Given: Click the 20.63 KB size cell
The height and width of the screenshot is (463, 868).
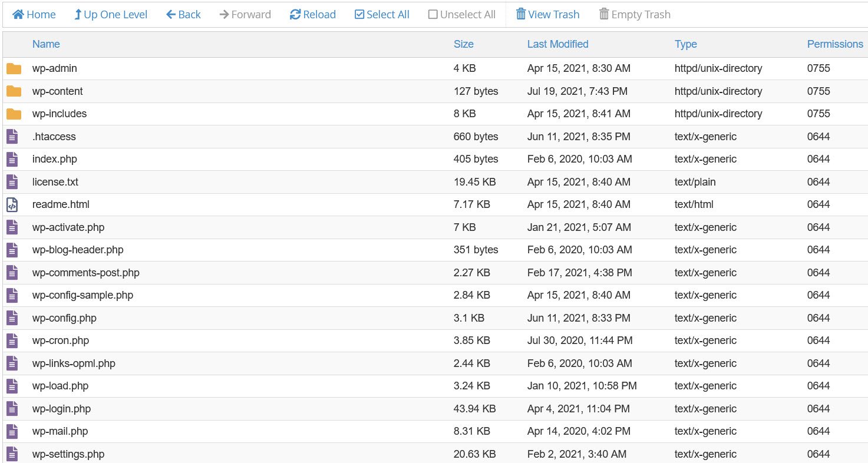Looking at the screenshot, I should [x=474, y=454].
